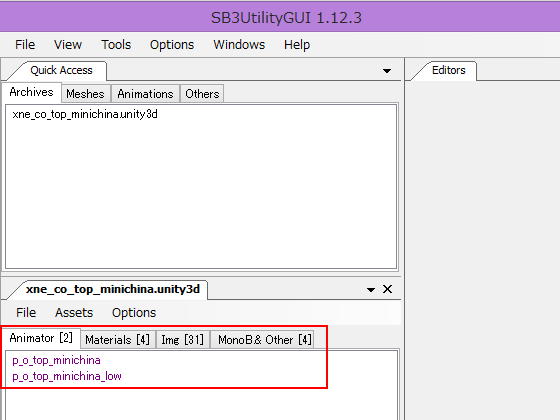560x420 pixels.
Task: Switch to the Others tab
Action: [x=202, y=94]
